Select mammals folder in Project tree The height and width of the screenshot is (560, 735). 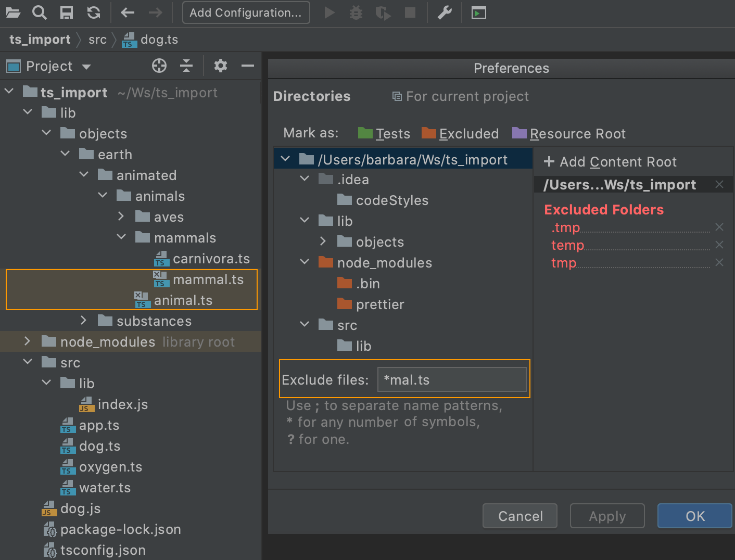pos(175,238)
